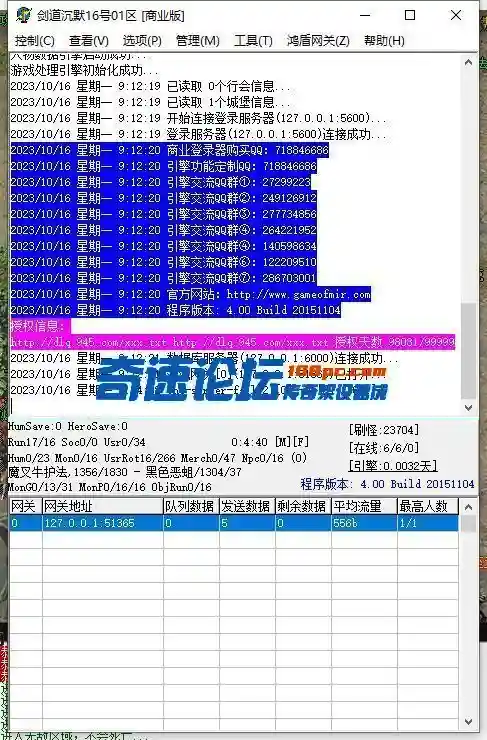Click the 开始连接登录服务器 log line
The height and width of the screenshot is (740, 487).
point(198,118)
